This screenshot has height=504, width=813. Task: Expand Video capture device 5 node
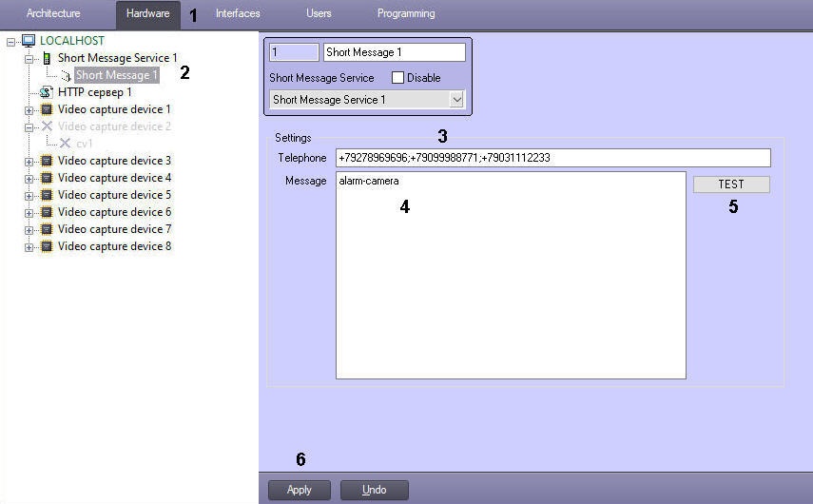click(29, 196)
